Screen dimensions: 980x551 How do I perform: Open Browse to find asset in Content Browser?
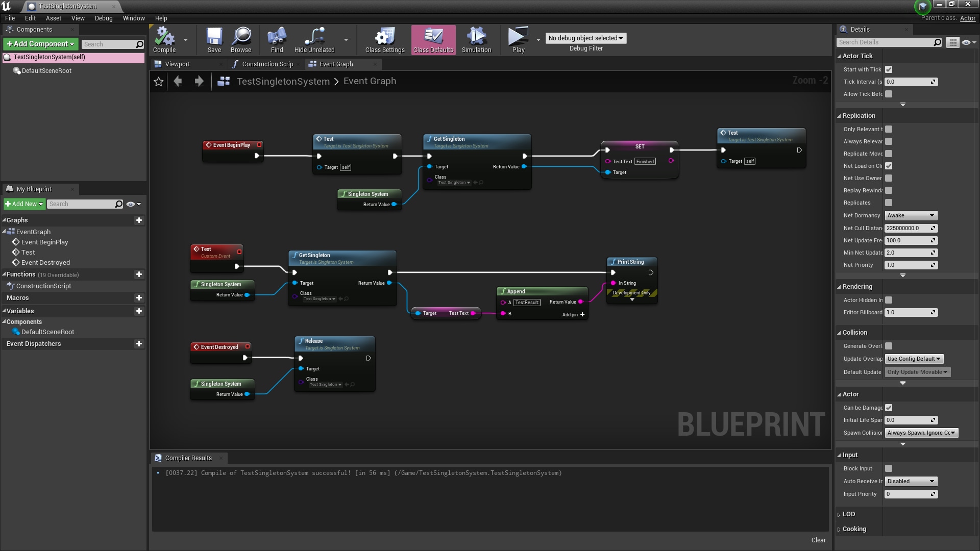240,40
